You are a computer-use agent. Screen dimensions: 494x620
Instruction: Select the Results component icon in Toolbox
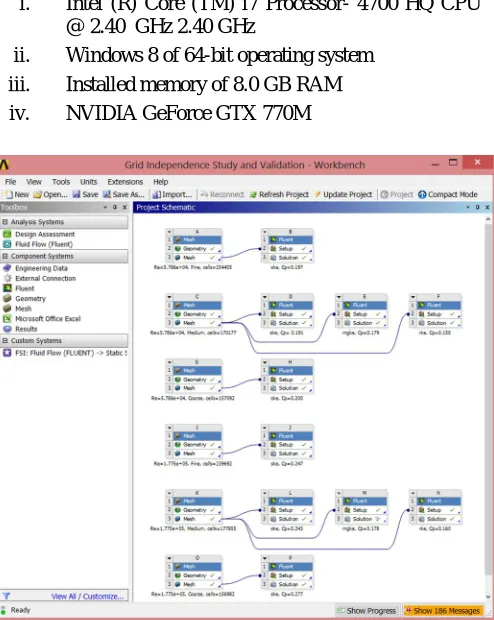7,329
